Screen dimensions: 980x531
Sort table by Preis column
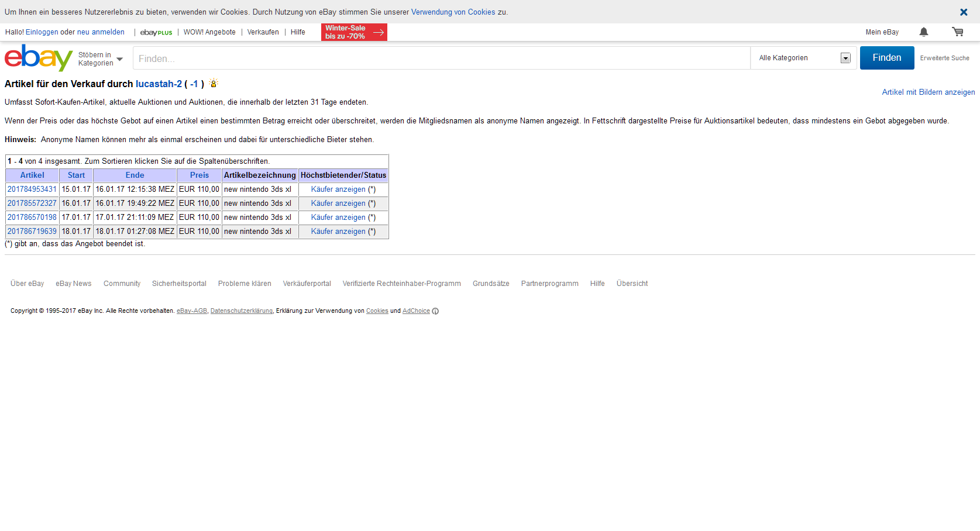(x=200, y=175)
